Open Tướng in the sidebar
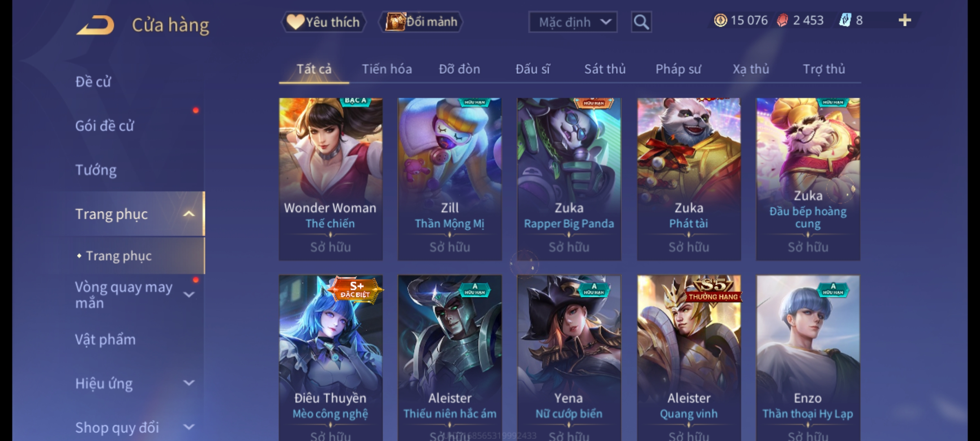This screenshot has width=980, height=441. [x=96, y=170]
